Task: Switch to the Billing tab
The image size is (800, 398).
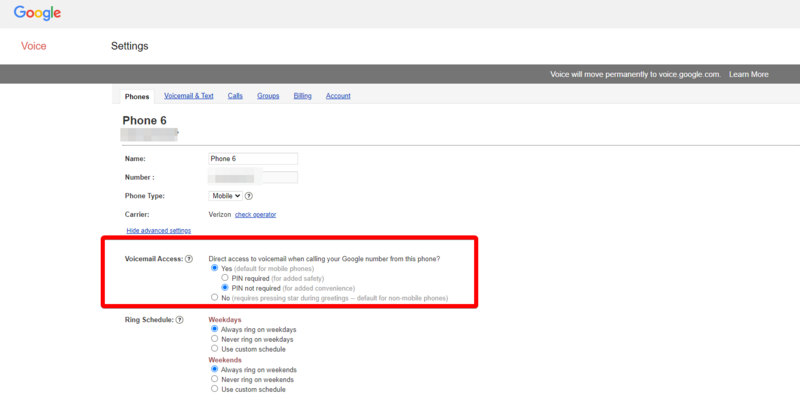Action: click(303, 96)
